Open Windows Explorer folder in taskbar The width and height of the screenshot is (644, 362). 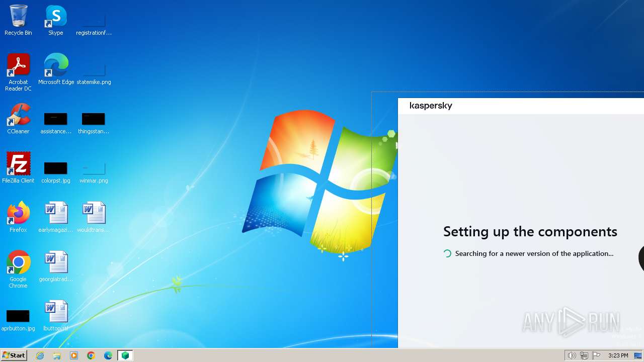57,355
